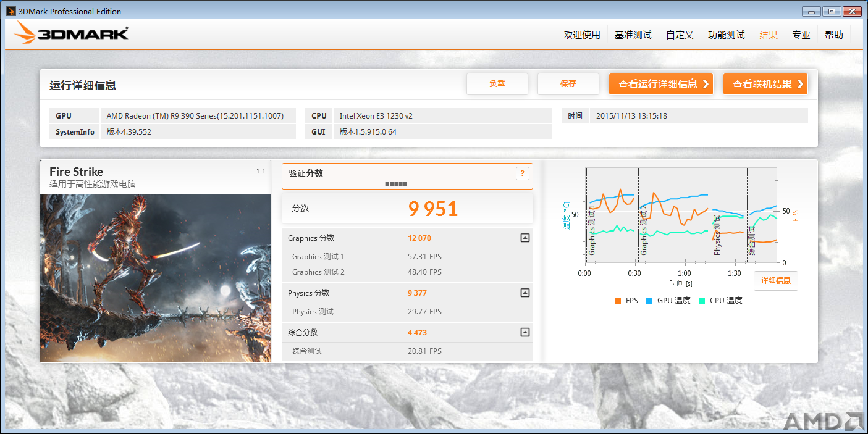Click SystemInfo value 版本4.39.552
This screenshot has width=868, height=434.
coord(129,132)
